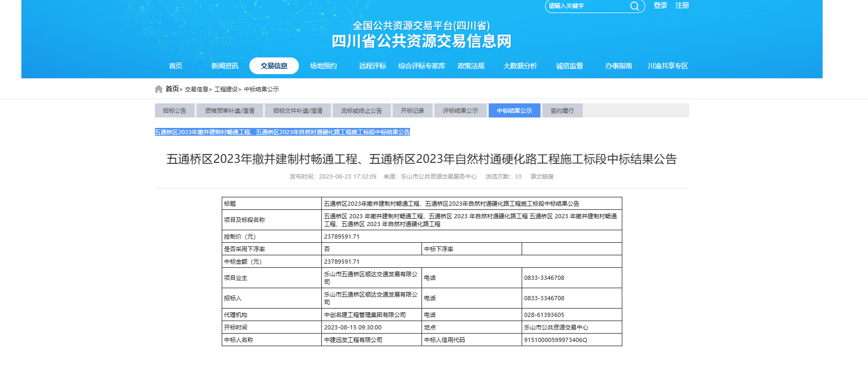This screenshot has height=390, width=868.
Task: Click the 招标人 label cell
Action: pyautogui.click(x=272, y=298)
